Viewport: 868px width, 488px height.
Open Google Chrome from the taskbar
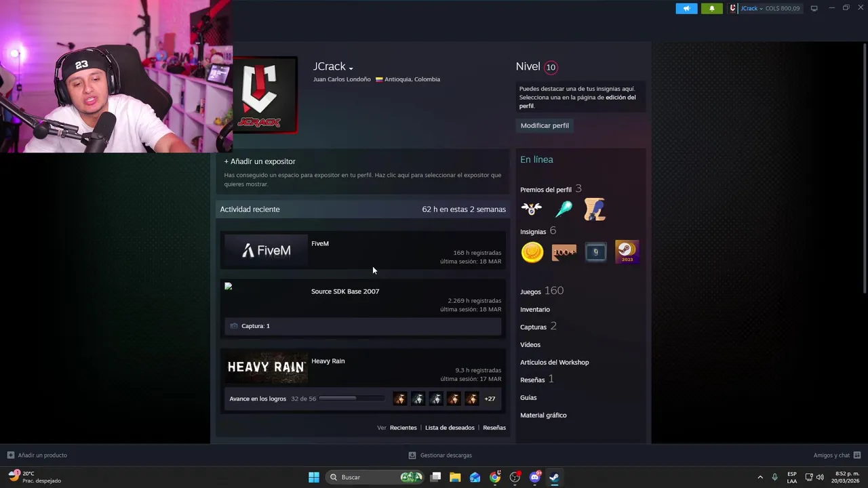495,477
